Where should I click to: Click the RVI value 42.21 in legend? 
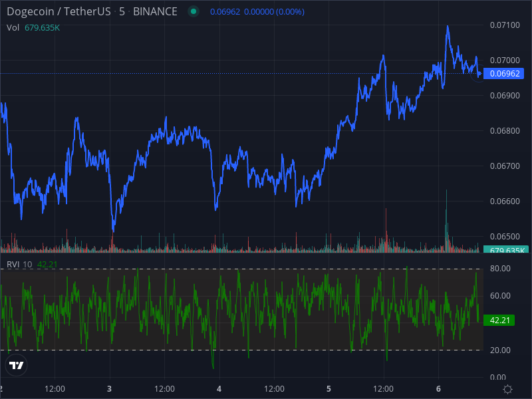(x=47, y=264)
